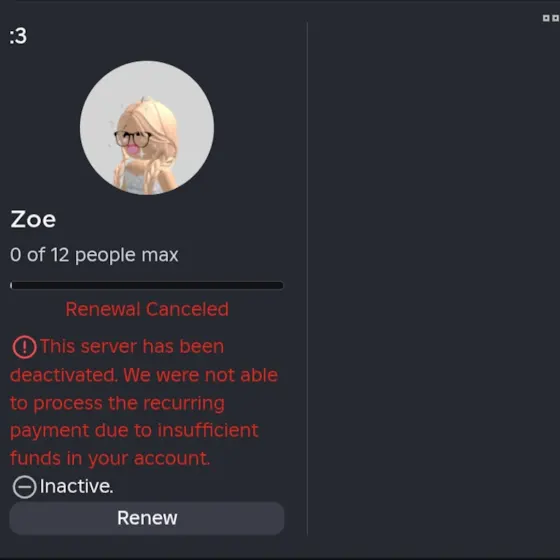Click 'This server has been' message line

[132, 346]
